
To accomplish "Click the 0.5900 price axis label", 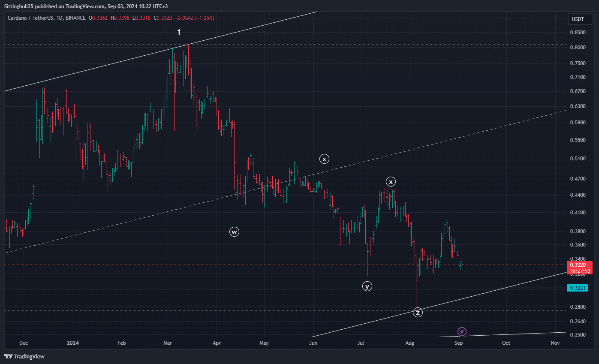I will [x=578, y=123].
